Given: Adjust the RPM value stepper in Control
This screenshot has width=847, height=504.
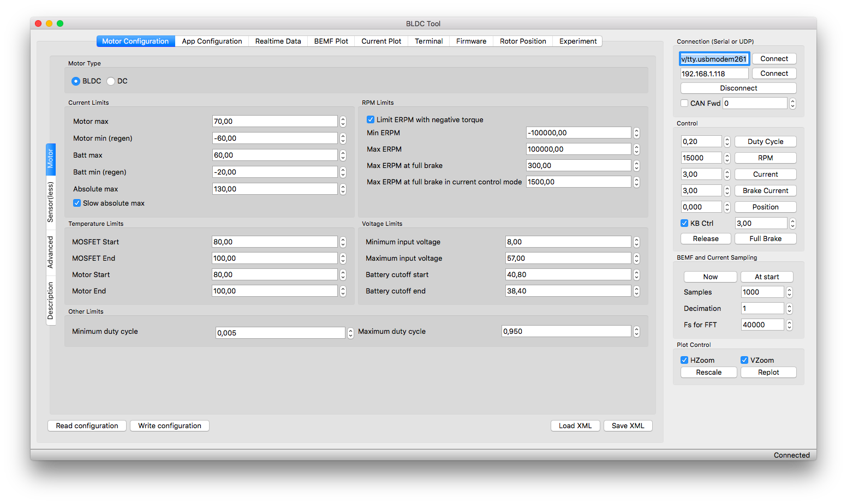Looking at the screenshot, I should coord(727,158).
